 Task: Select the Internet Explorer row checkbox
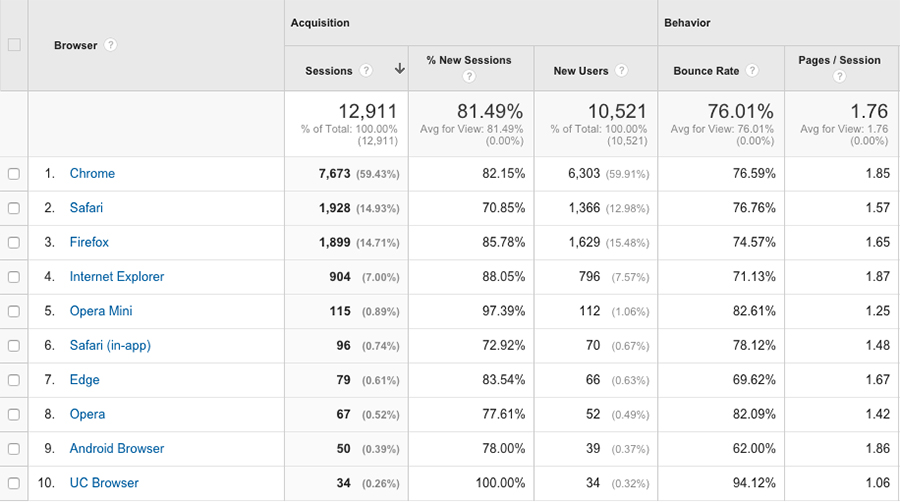(13, 277)
